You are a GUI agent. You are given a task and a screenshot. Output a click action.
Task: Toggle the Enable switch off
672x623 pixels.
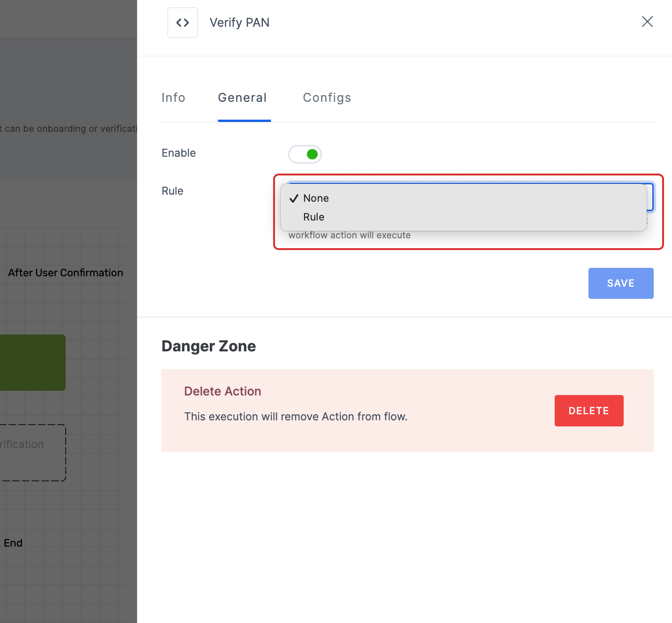[305, 154]
